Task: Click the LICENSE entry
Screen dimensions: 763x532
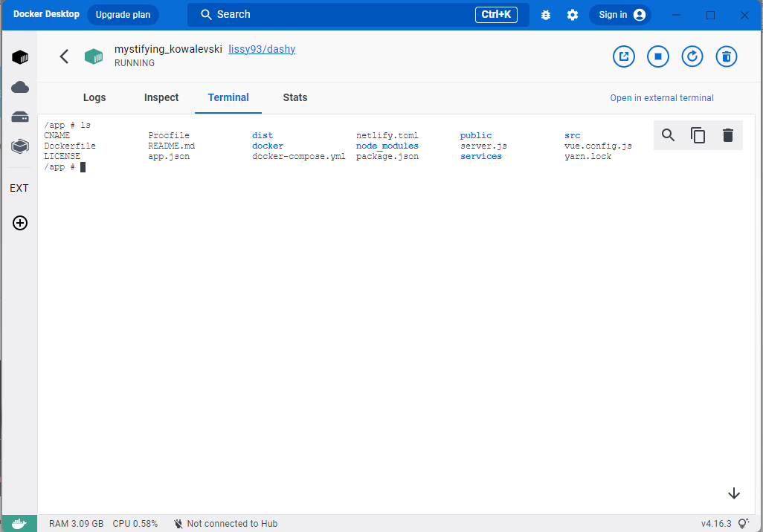Action: (x=62, y=157)
